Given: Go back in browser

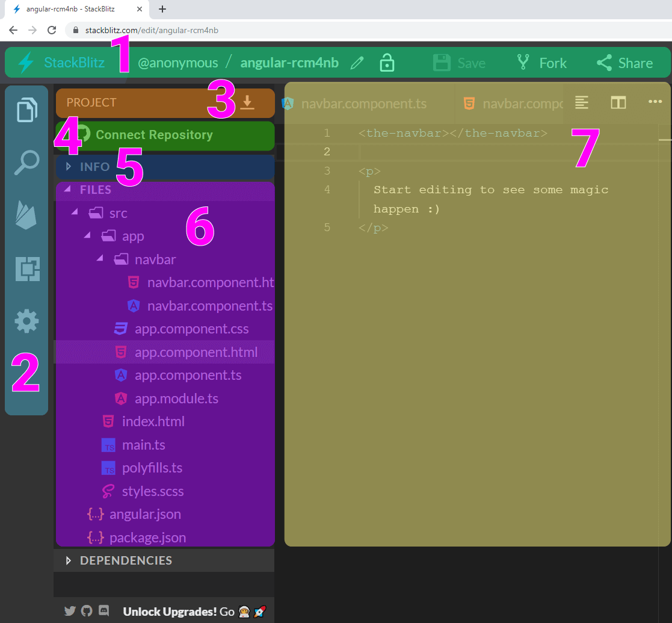Looking at the screenshot, I should point(13,30).
